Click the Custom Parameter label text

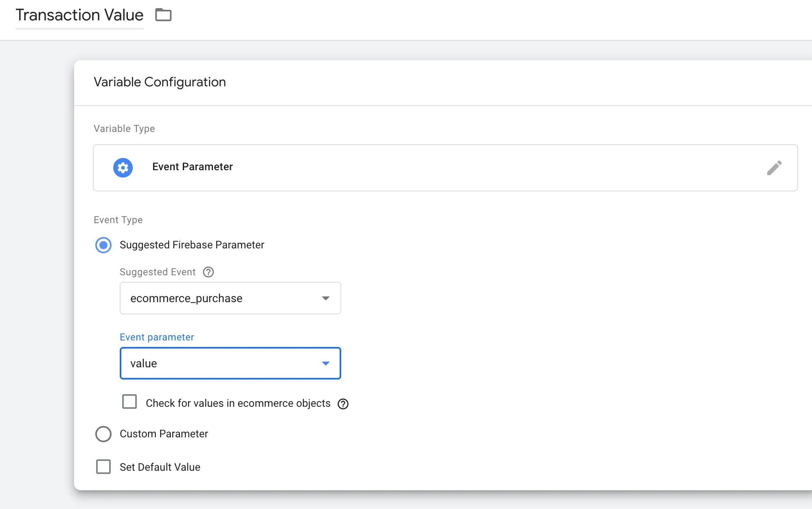[x=164, y=434]
